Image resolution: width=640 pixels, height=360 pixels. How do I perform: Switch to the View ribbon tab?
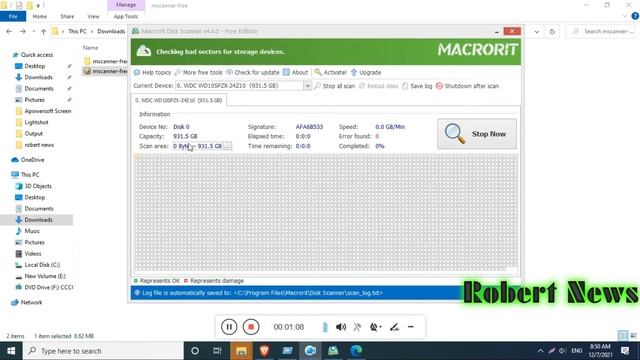coord(93,16)
